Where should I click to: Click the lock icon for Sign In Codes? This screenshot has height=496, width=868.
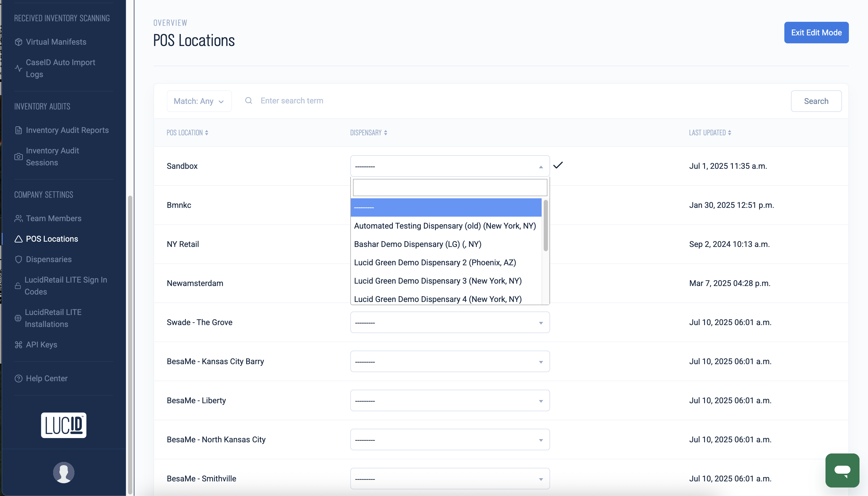[x=18, y=285]
